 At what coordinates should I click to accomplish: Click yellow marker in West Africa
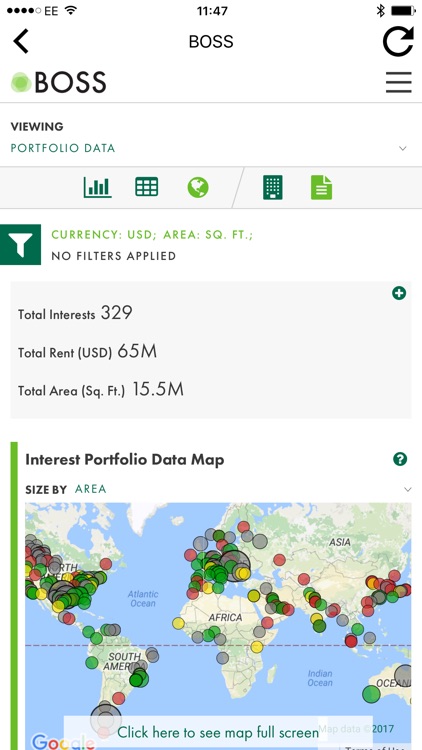[178, 623]
